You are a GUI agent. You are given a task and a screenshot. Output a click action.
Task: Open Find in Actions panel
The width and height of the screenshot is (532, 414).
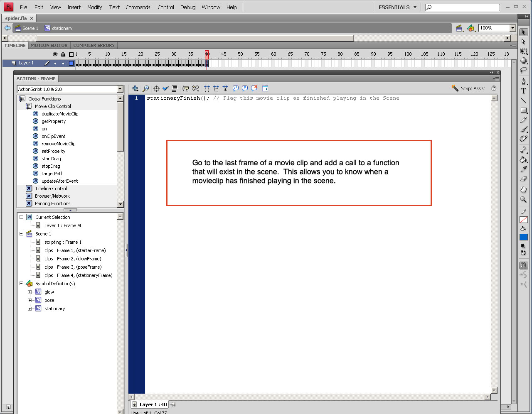pos(145,88)
